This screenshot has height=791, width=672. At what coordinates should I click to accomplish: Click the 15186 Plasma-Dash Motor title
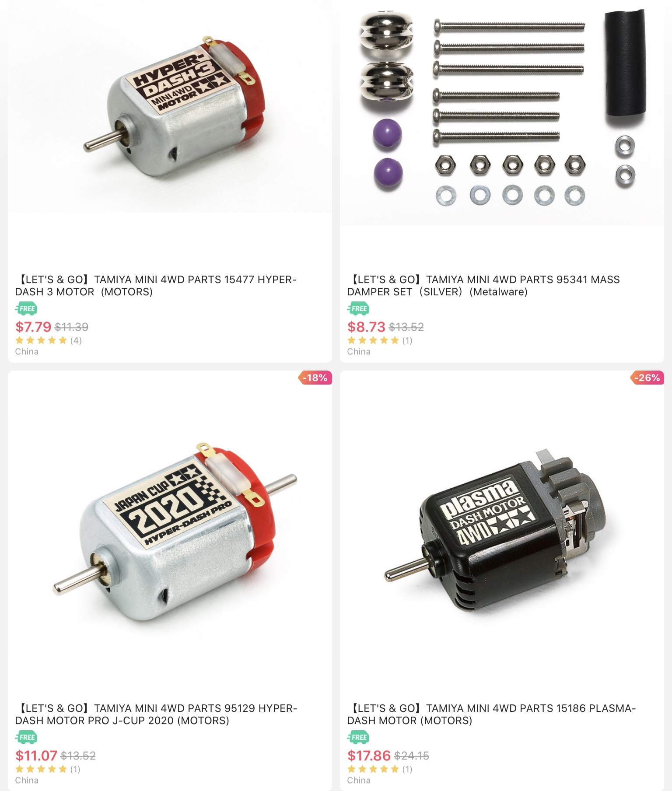(x=491, y=714)
